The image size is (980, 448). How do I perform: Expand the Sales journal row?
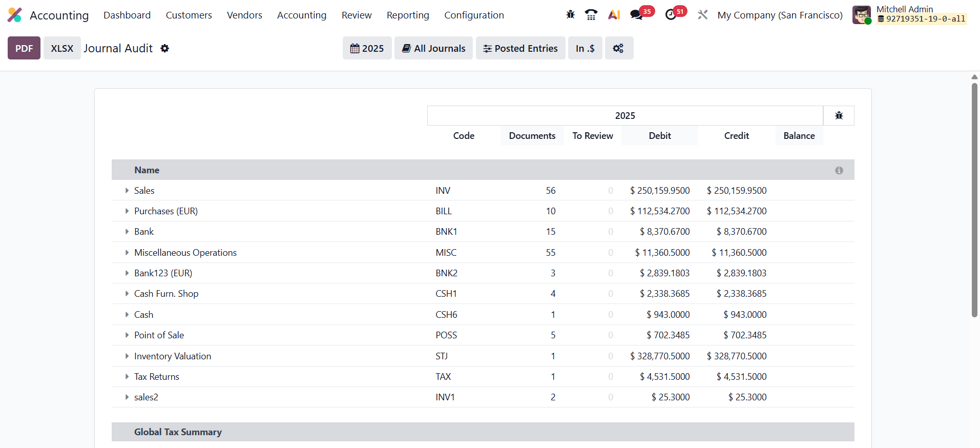(127, 191)
